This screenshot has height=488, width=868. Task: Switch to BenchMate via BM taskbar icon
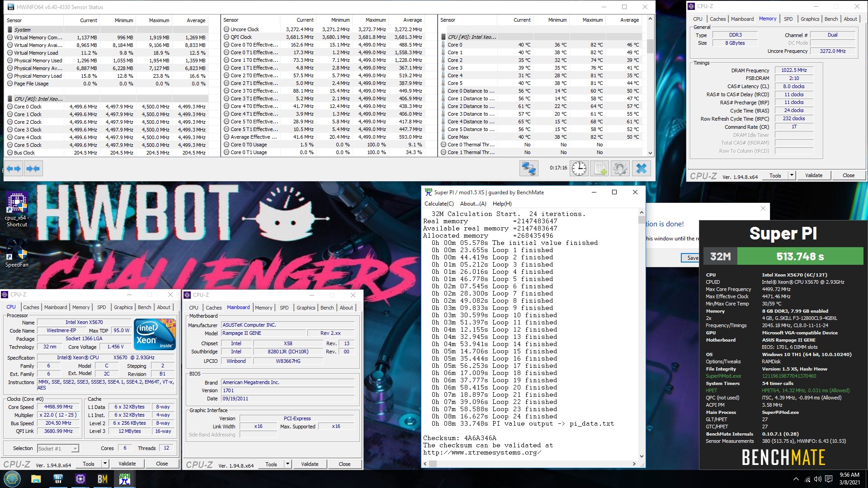pos(103,479)
